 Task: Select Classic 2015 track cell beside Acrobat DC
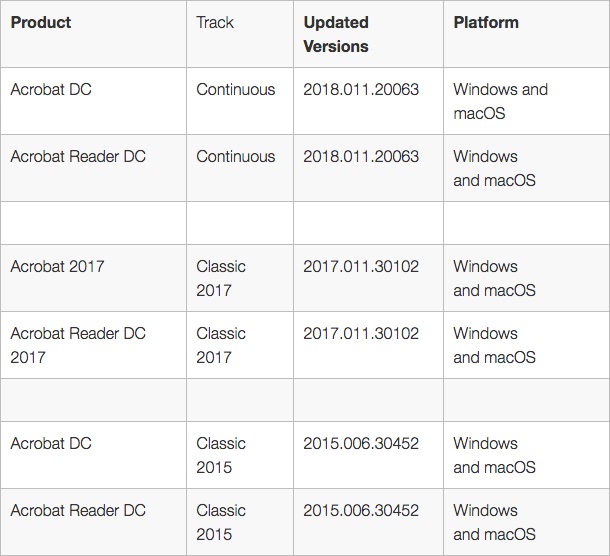point(221,455)
